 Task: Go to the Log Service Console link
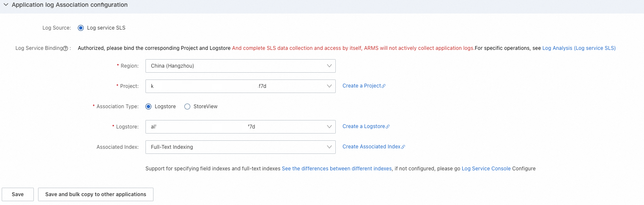486,169
